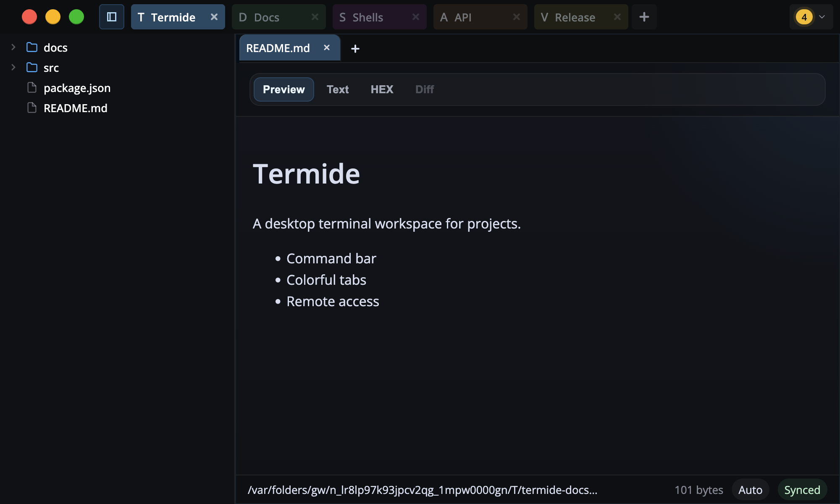Click the src folder icon
Viewport: 840px width, 504px height.
tap(32, 67)
